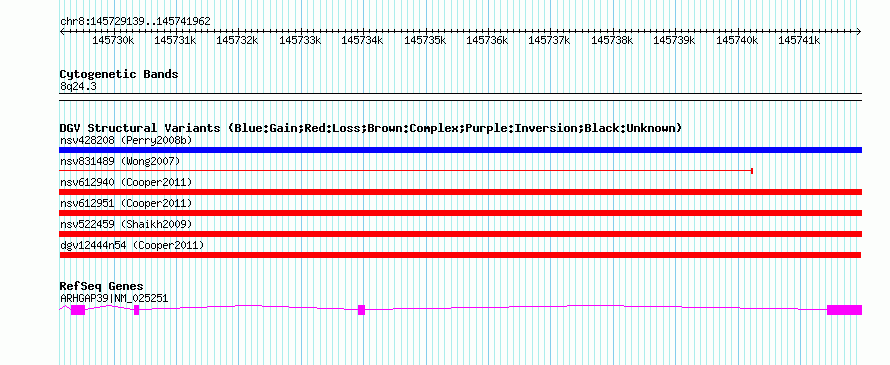Image resolution: width=890 pixels, height=365 pixels.
Task: Select the large last ARHGAP39 exon block
Action: (x=845, y=310)
